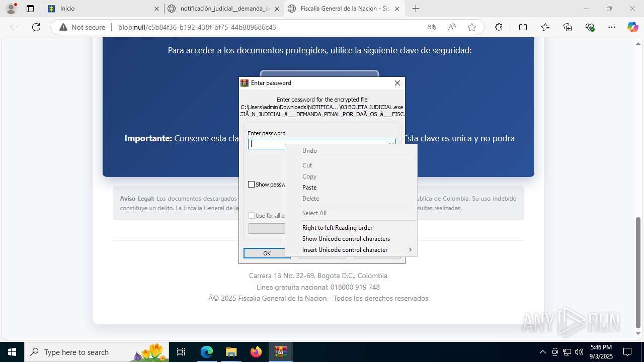Open File Explorer from the taskbar

click(231, 352)
